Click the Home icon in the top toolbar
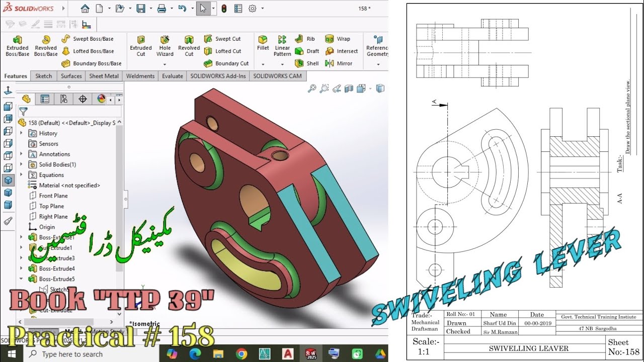The image size is (644, 362). (85, 9)
